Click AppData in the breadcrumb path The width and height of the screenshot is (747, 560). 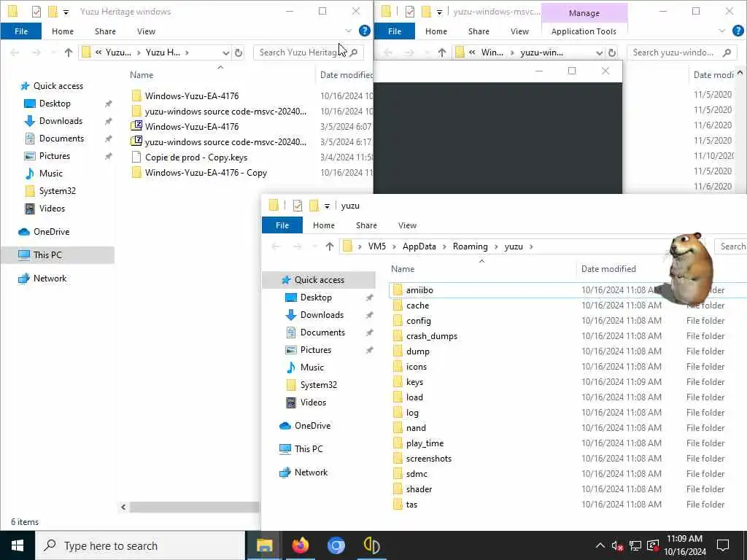coord(419,246)
